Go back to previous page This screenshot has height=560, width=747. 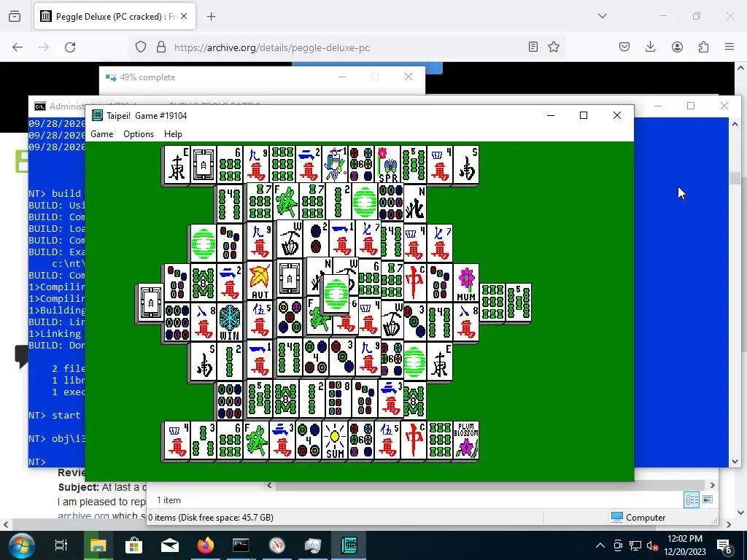(x=18, y=47)
